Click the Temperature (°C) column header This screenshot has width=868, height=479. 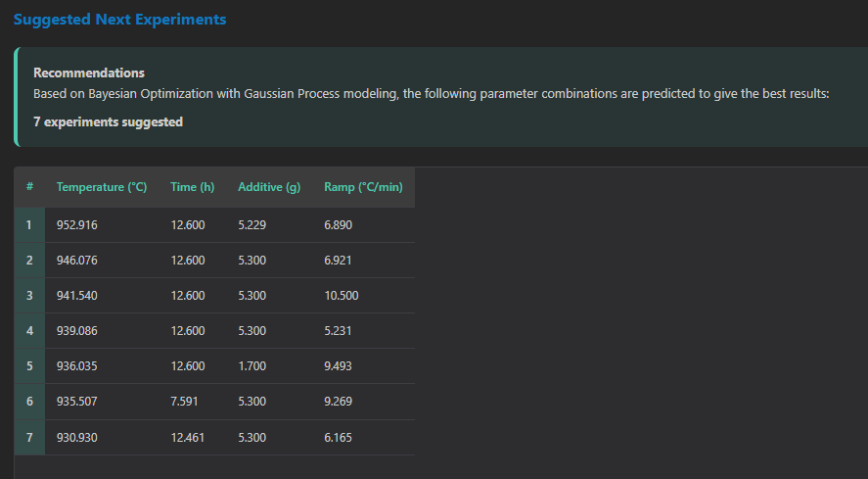tap(102, 187)
